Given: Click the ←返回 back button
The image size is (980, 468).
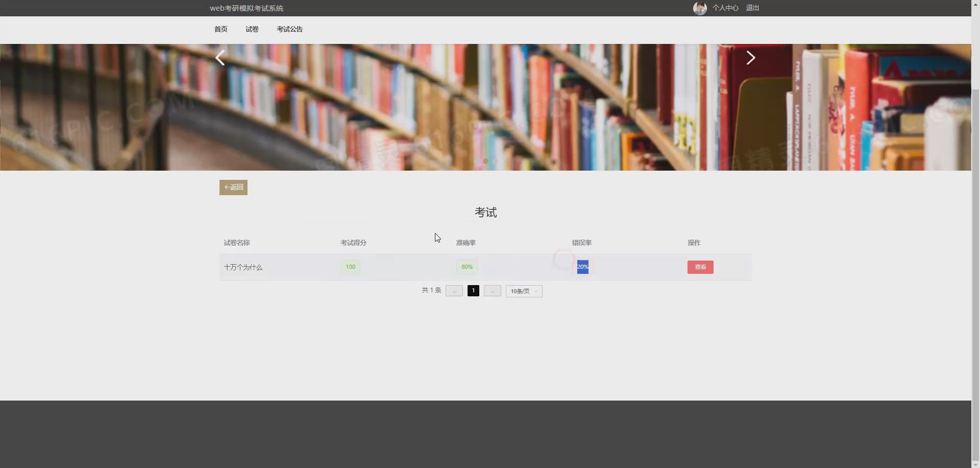Looking at the screenshot, I should 233,188.
